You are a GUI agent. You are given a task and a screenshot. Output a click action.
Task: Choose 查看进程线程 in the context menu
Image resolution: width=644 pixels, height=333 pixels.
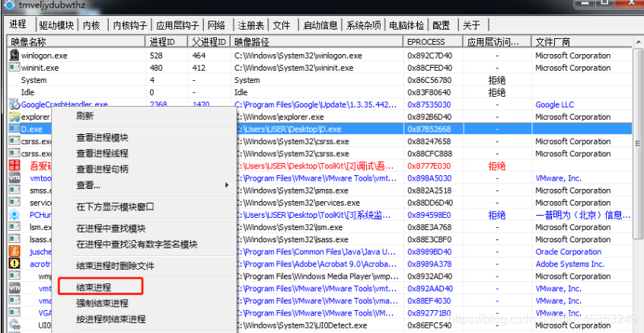[x=102, y=153]
